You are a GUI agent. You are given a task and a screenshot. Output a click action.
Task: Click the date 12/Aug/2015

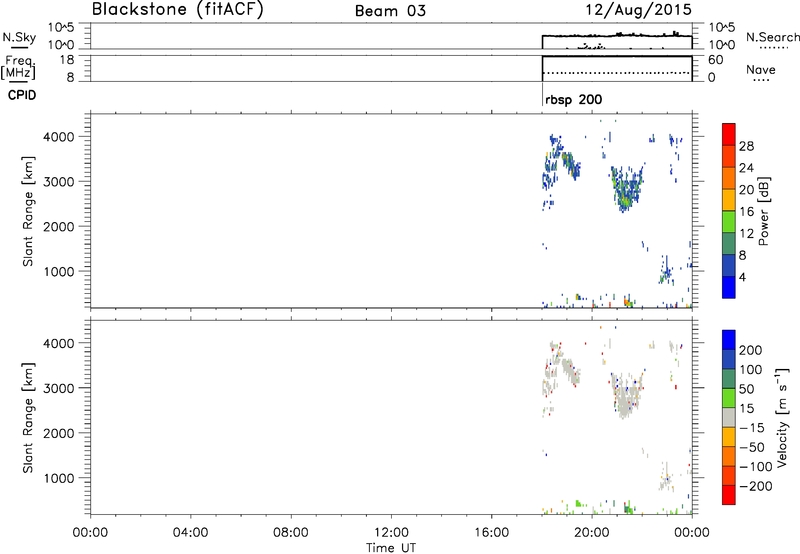tap(638, 10)
